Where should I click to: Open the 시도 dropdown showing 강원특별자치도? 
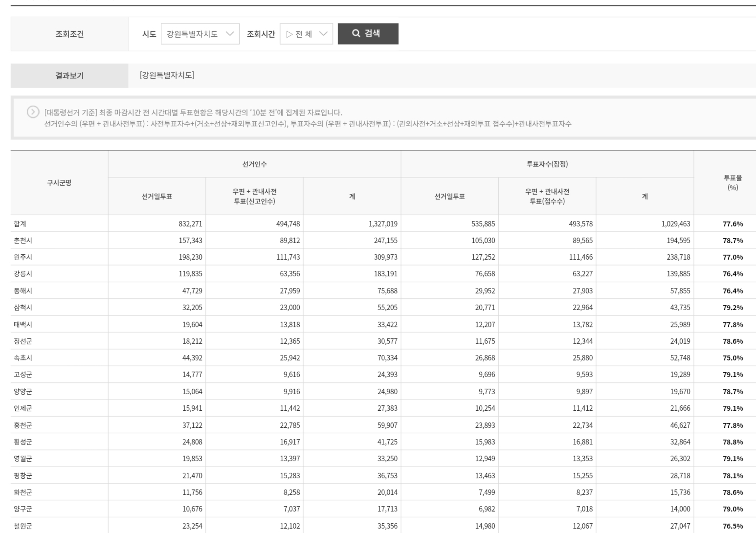tap(200, 34)
